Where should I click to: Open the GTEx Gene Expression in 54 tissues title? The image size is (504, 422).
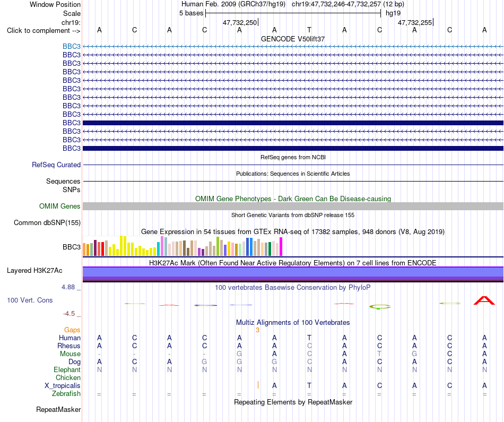click(293, 231)
